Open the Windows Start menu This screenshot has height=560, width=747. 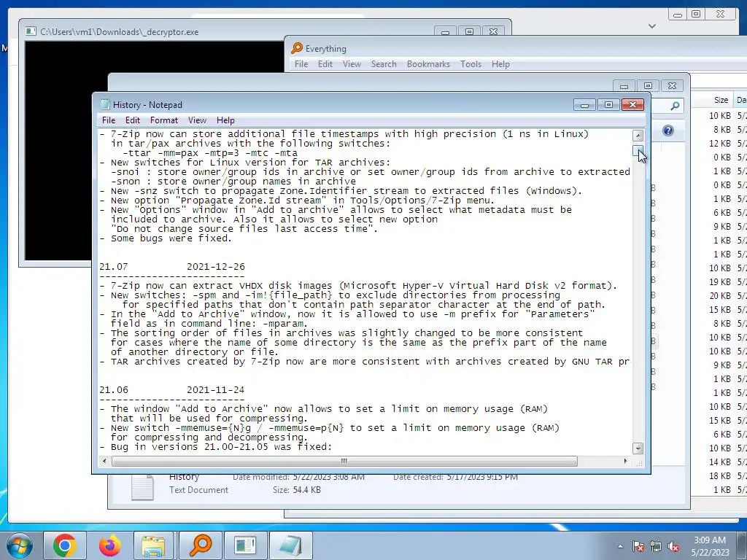pos(19,545)
